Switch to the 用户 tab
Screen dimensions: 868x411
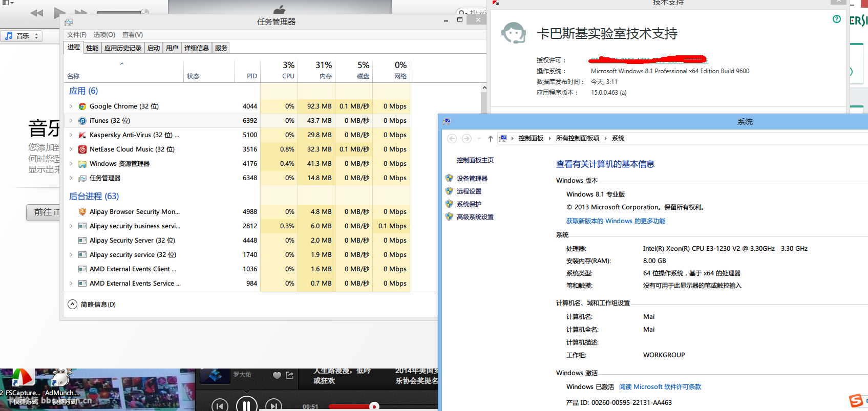coord(172,48)
